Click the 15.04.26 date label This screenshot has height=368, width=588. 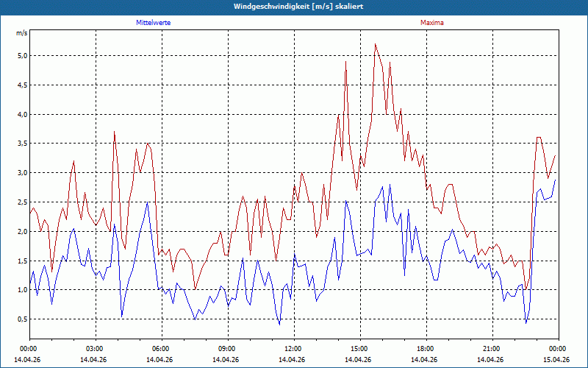click(x=556, y=359)
